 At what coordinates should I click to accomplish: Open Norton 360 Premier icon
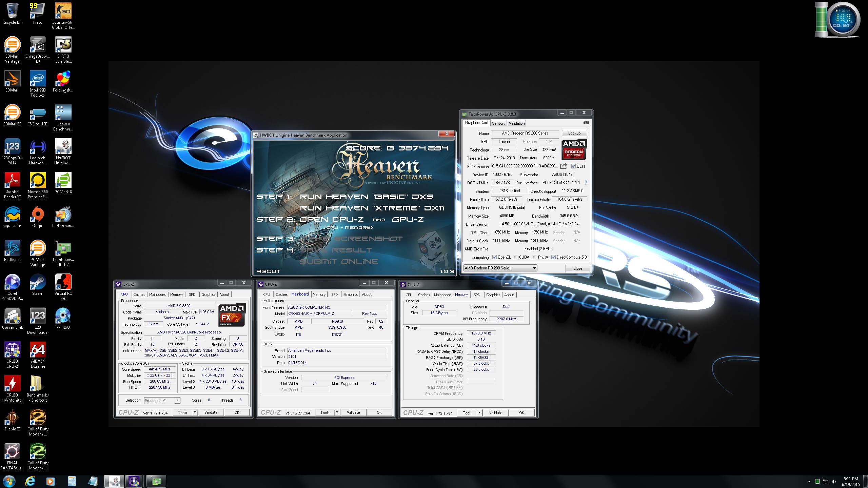[38, 185]
